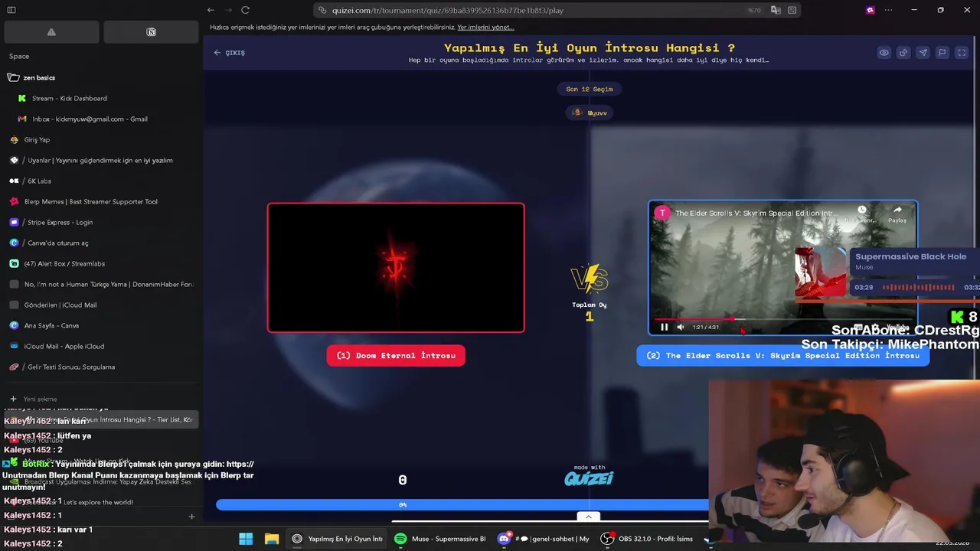Open the pinned warning-triangle essential tab
This screenshot has height=551, width=980.
coord(51,32)
